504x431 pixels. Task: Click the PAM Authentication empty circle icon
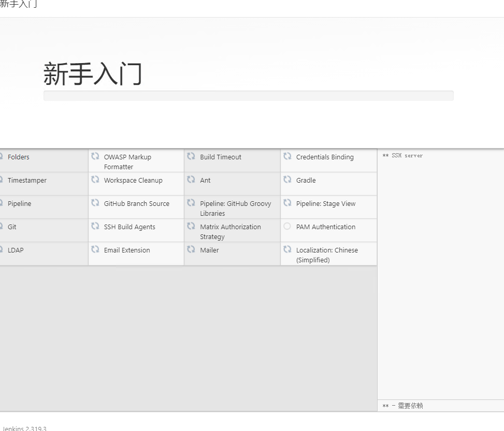coord(287,226)
